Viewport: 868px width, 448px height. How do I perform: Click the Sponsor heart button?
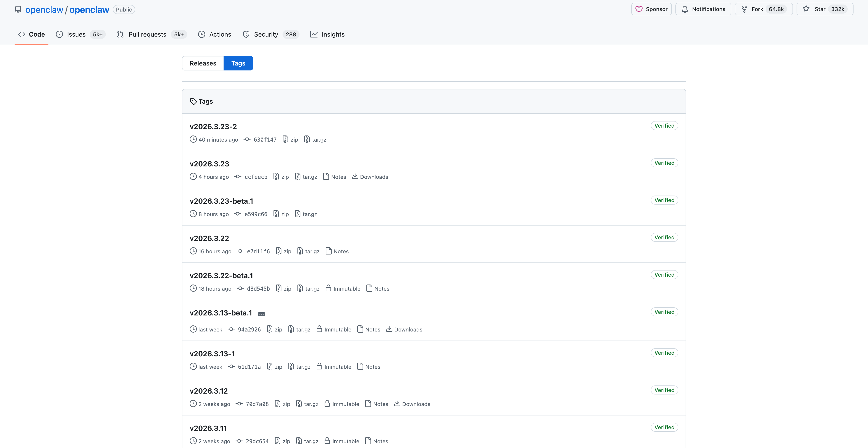coord(651,9)
